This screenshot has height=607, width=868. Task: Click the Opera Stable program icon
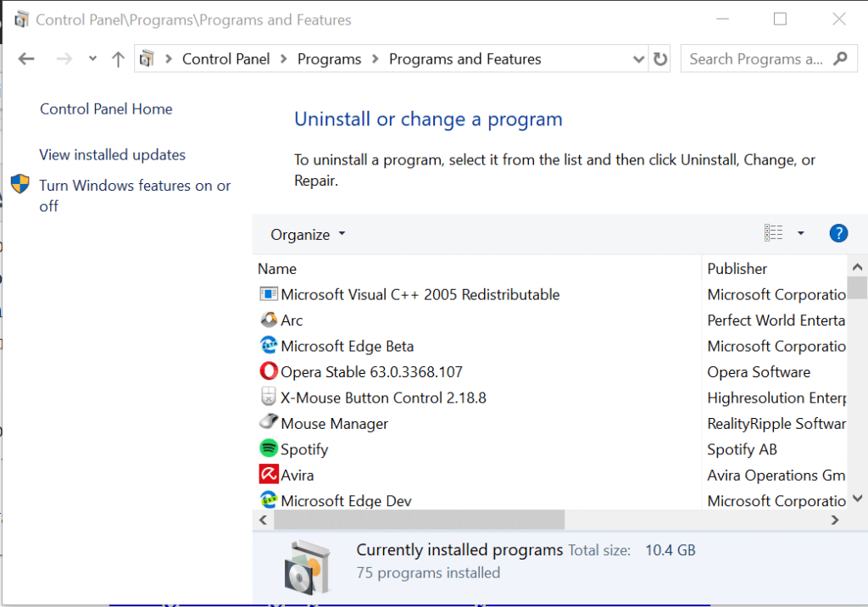tap(268, 370)
